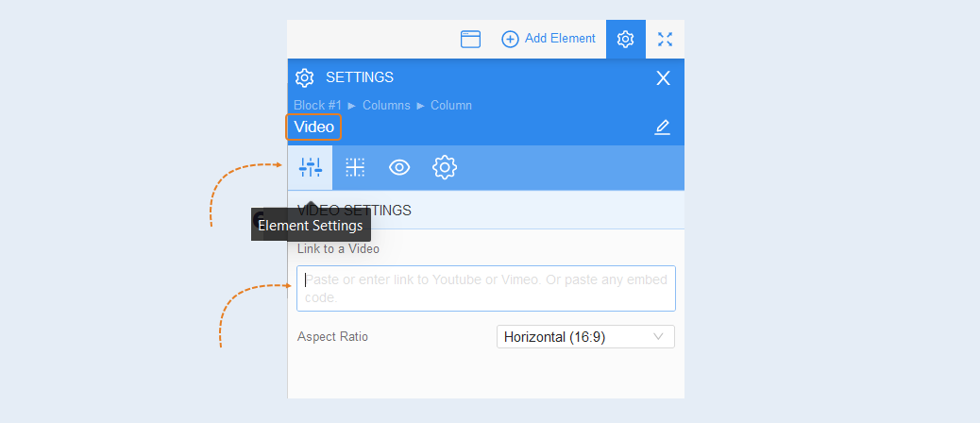The width and height of the screenshot is (980, 423).
Task: Focus the Link to a Video input field
Action: click(486, 289)
